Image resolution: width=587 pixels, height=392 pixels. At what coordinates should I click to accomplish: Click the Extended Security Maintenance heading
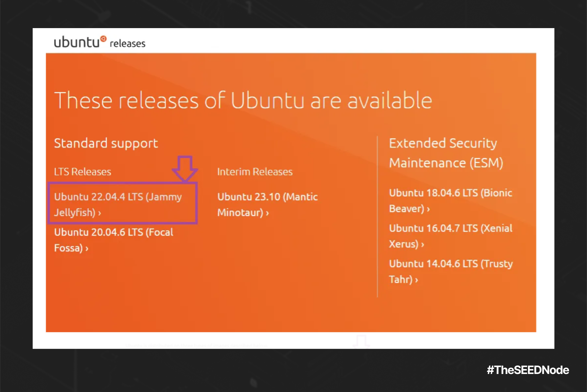446,153
